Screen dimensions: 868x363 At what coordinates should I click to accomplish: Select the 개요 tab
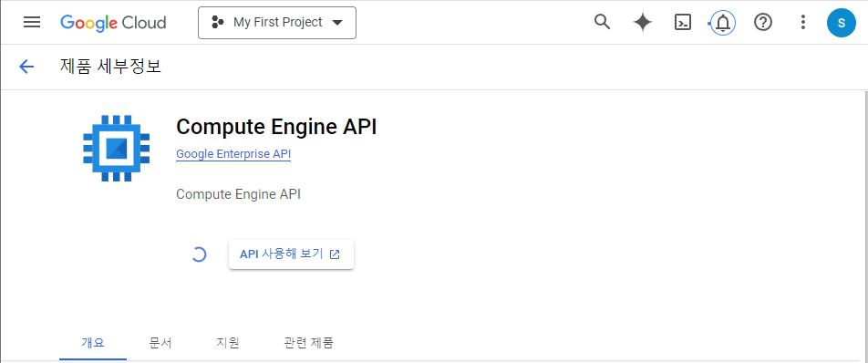93,343
